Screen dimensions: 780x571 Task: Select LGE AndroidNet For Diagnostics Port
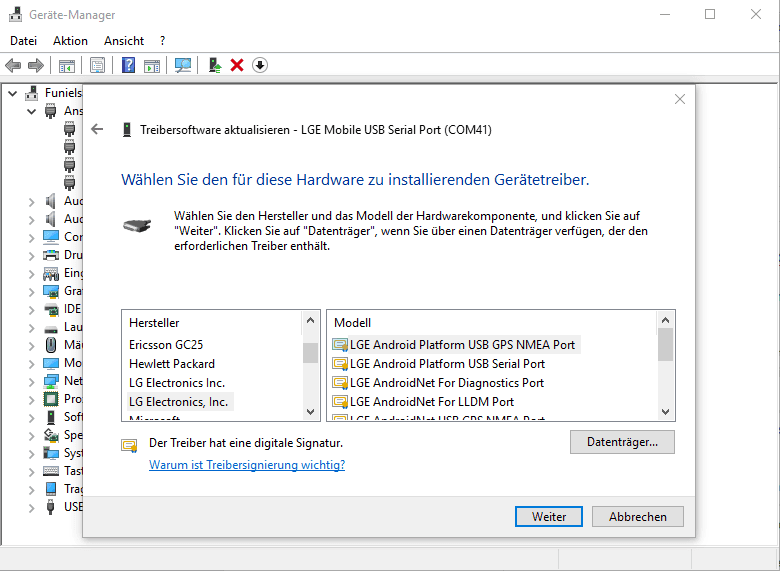[447, 382]
